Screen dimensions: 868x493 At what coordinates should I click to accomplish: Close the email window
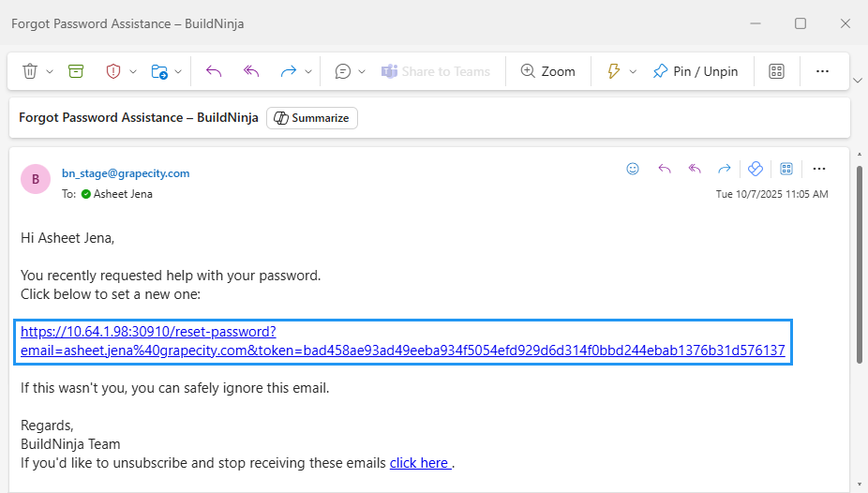[x=846, y=23]
